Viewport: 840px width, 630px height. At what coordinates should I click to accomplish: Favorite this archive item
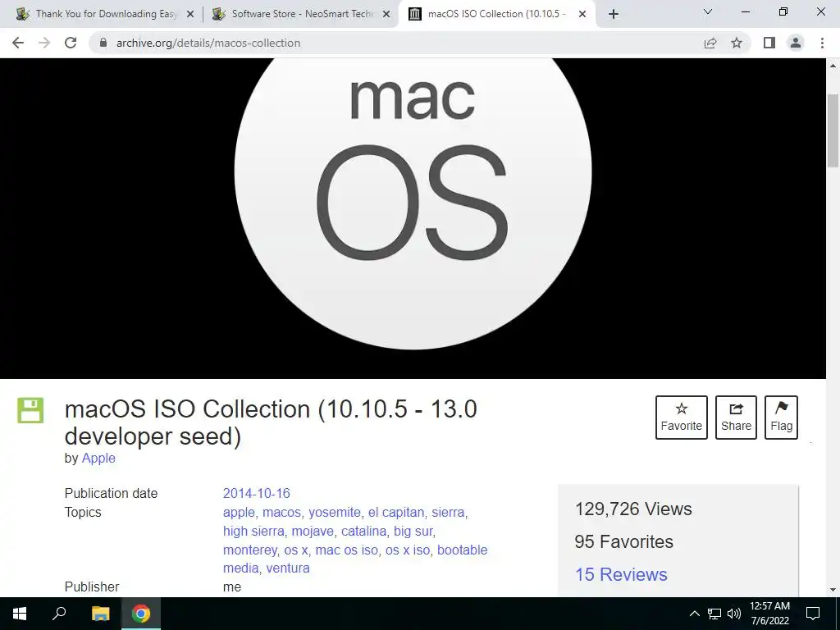click(682, 418)
